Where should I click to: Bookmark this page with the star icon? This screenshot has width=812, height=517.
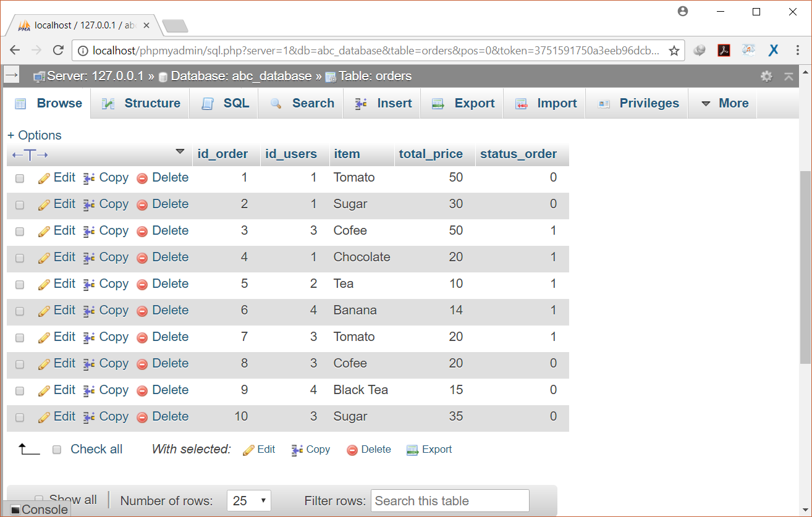tap(674, 51)
